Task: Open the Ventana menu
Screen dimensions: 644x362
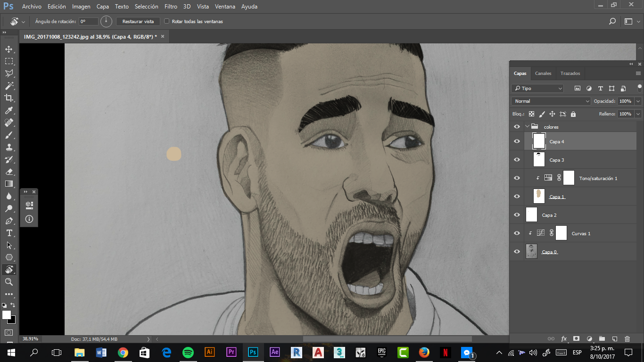Action: tap(225, 7)
